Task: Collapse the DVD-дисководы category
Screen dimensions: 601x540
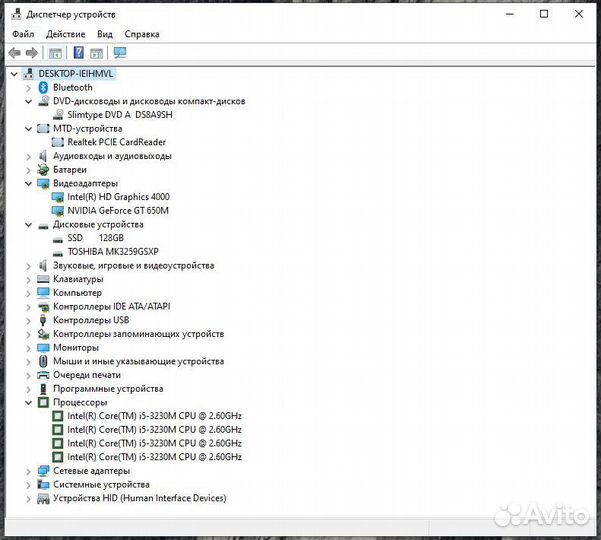Action: click(x=28, y=102)
